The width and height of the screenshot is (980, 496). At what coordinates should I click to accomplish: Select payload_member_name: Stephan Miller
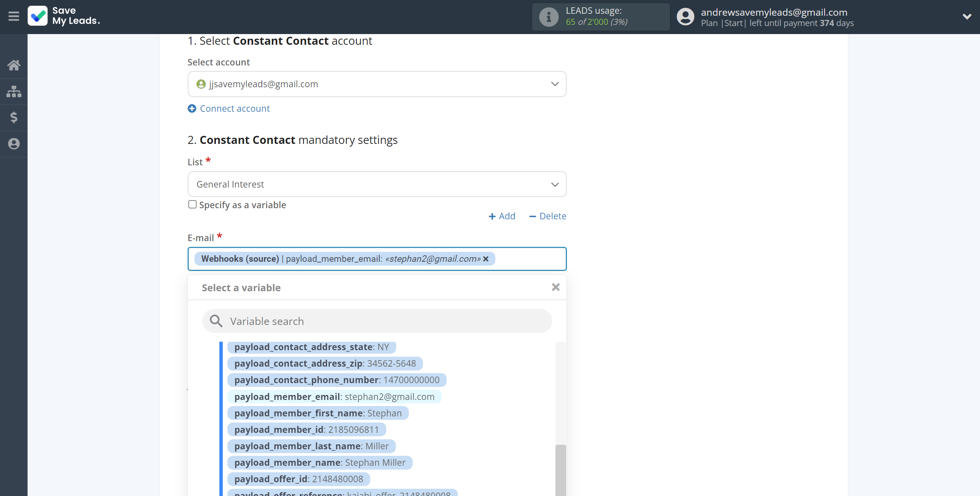(320, 463)
